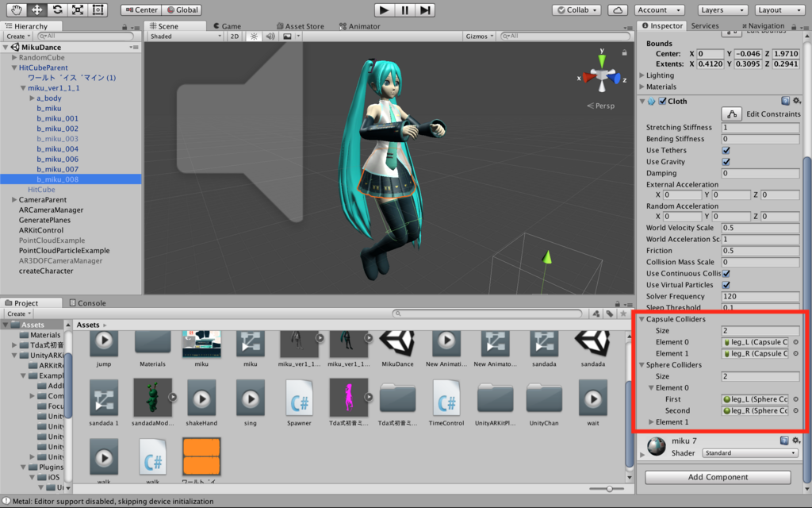Viewport: 812px width, 508px height.
Task: Select the Scale tool
Action: pos(77,10)
